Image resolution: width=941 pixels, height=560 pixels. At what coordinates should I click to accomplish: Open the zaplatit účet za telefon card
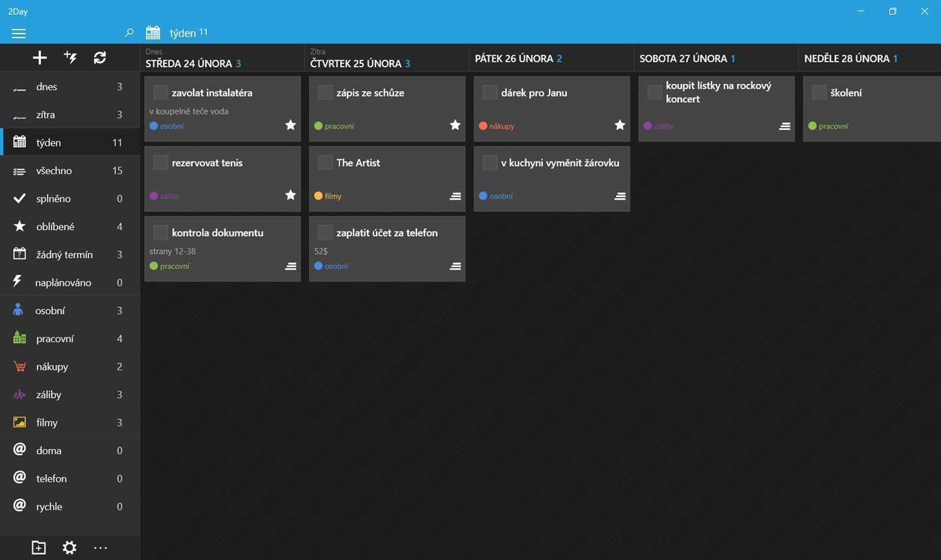click(387, 249)
